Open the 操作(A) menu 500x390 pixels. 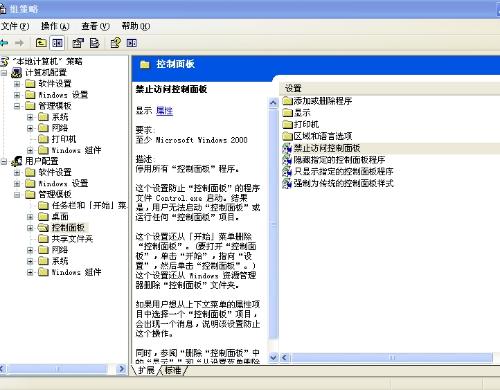coord(55,26)
